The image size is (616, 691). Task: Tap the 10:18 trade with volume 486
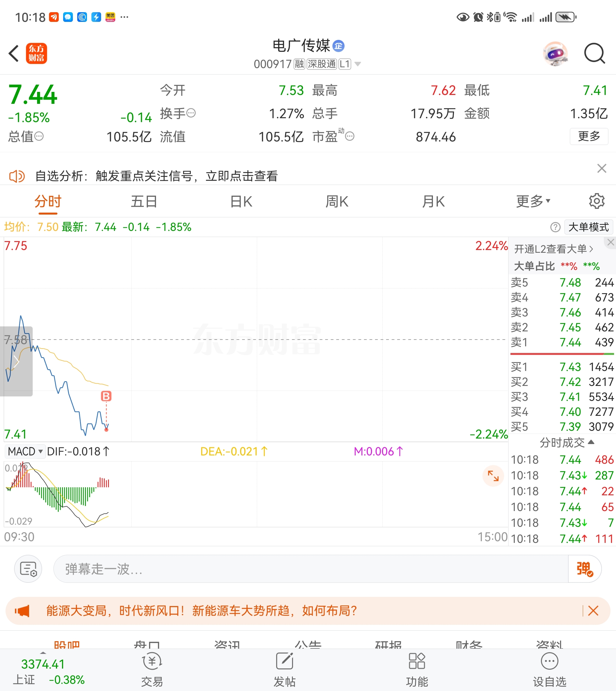(x=562, y=460)
